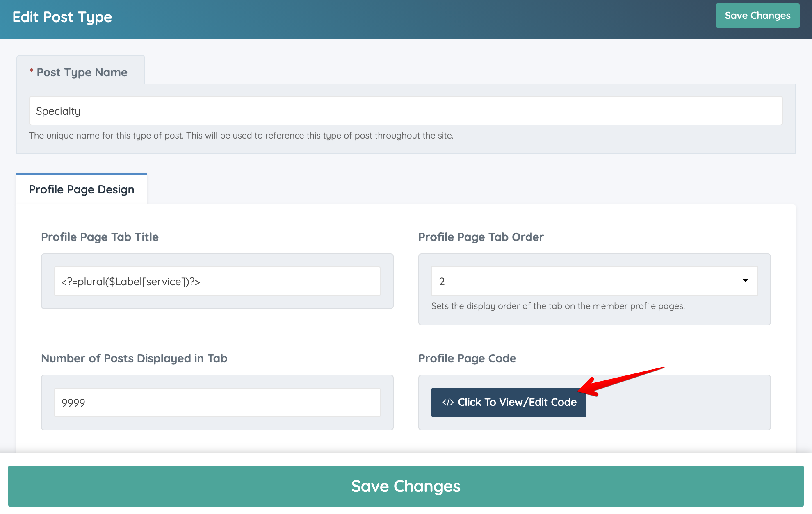Click the unique name description text
Screen dimensions: 812x514
[x=241, y=136]
